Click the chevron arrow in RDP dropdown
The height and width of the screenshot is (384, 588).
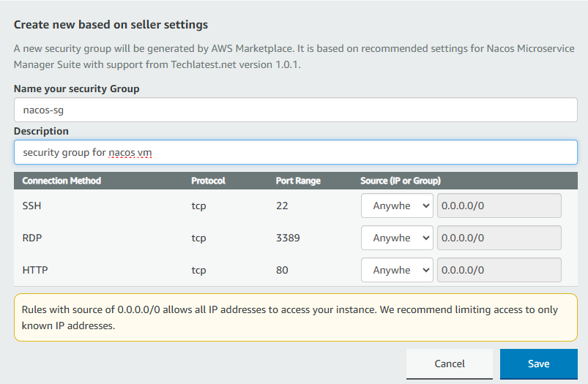point(425,238)
